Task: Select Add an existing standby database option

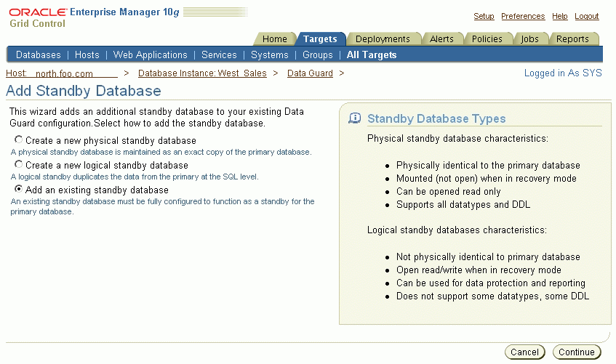Action: pos(18,190)
